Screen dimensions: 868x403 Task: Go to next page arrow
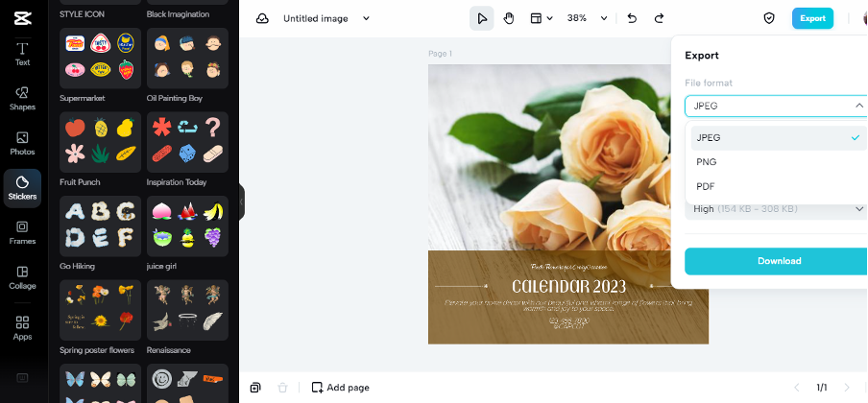847,387
